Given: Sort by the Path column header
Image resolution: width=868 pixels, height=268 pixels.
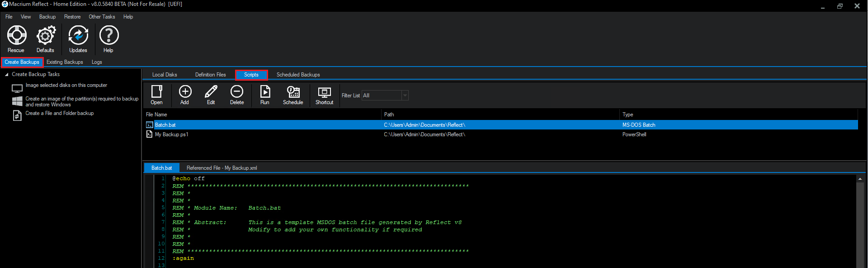Looking at the screenshot, I should tap(500, 115).
